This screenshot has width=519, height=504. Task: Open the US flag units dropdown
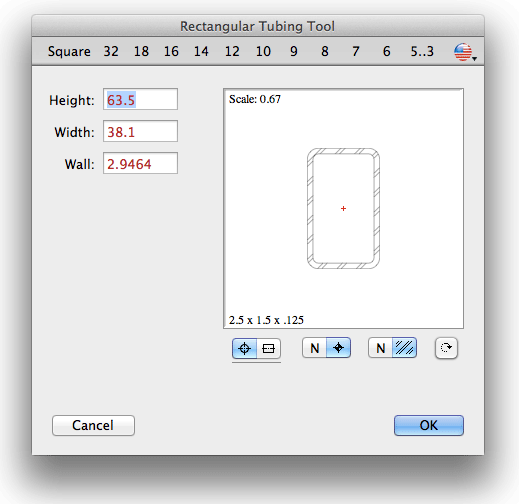tap(465, 52)
